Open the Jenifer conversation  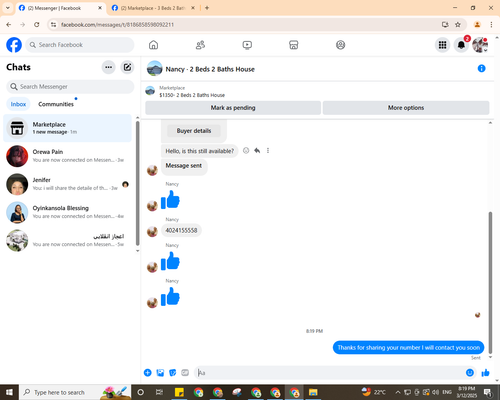pyautogui.click(x=67, y=184)
